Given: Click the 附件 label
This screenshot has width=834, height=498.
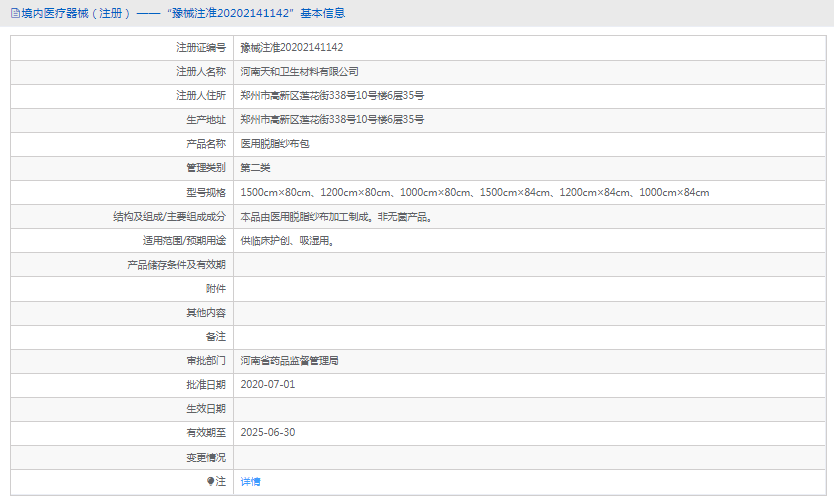Looking at the screenshot, I should point(215,288).
